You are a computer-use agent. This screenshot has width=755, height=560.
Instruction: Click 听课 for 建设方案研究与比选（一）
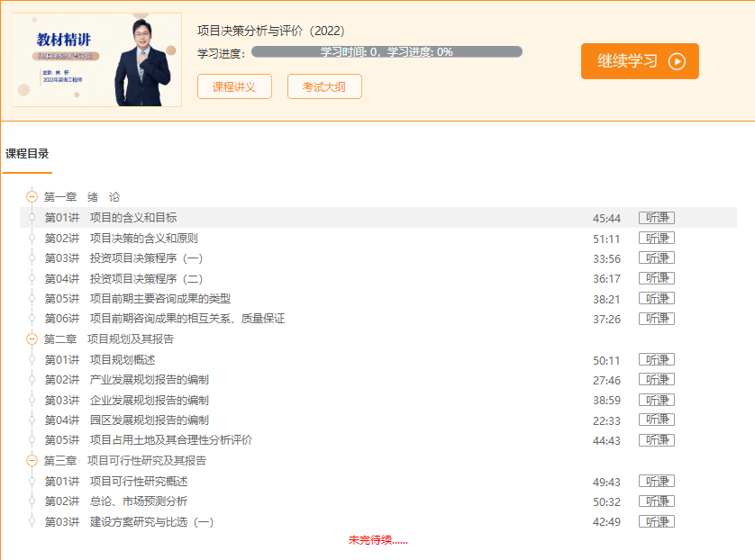[x=656, y=520]
